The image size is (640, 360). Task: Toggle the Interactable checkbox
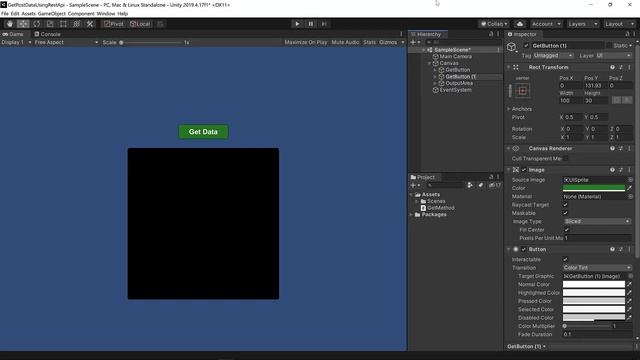(x=565, y=260)
